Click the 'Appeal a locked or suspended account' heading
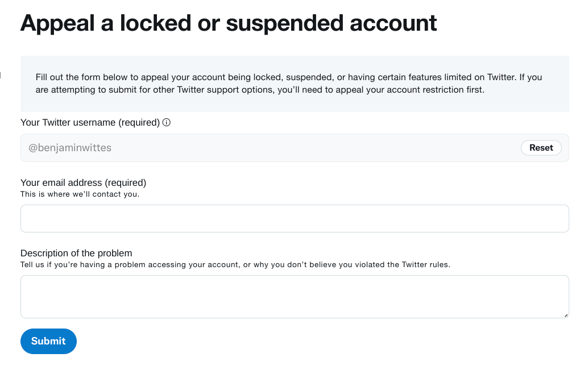Viewport: 588px width, 374px height. pos(229,23)
